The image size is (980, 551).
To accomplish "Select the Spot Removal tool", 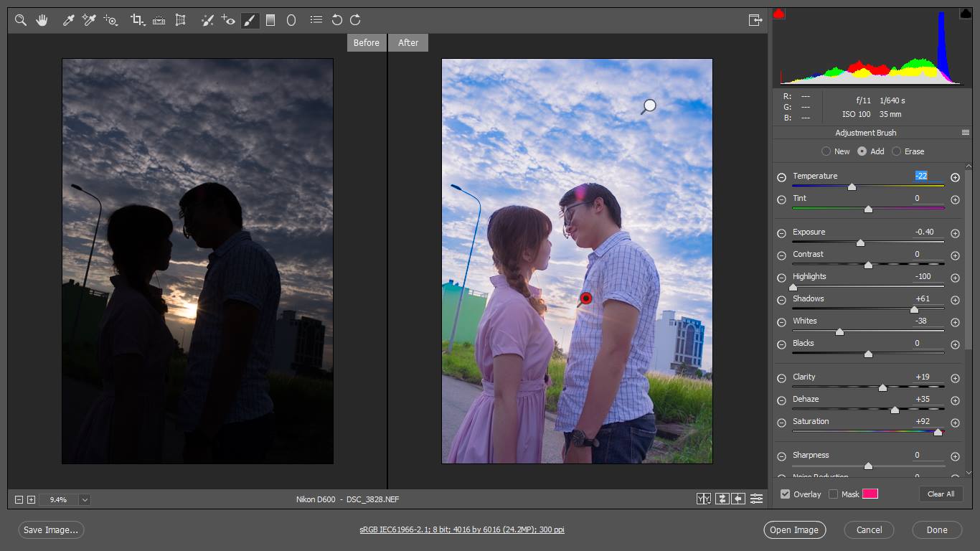I will click(x=207, y=20).
